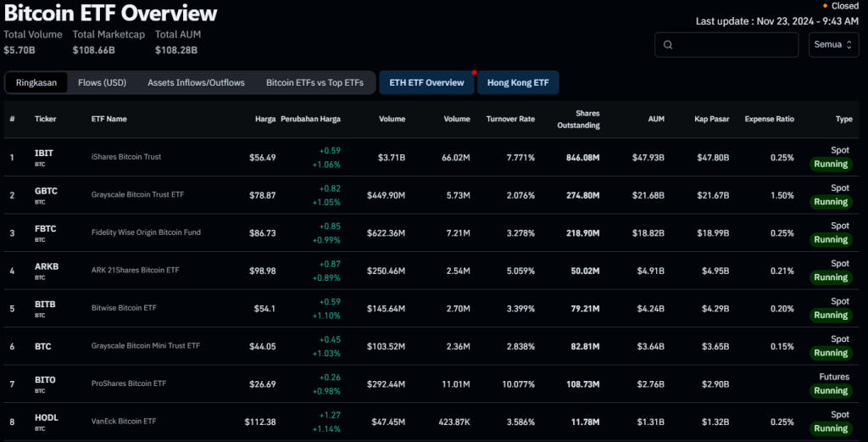This screenshot has height=442, width=868.
Task: Open the Flows (USD) tab
Action: click(102, 82)
